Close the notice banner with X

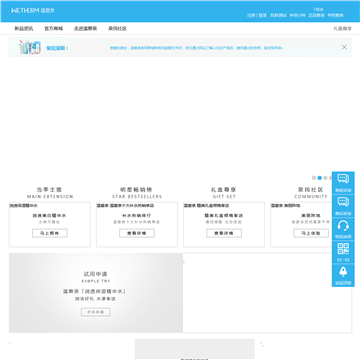[x=344, y=47]
